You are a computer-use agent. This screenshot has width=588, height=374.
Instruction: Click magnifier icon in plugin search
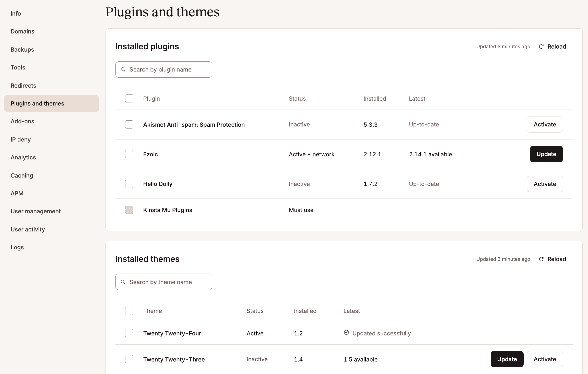coord(123,69)
